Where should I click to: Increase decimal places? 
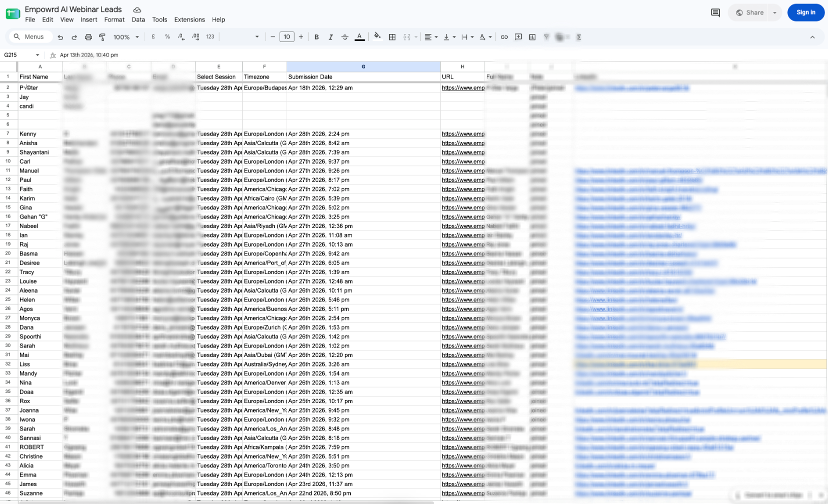pyautogui.click(x=196, y=37)
